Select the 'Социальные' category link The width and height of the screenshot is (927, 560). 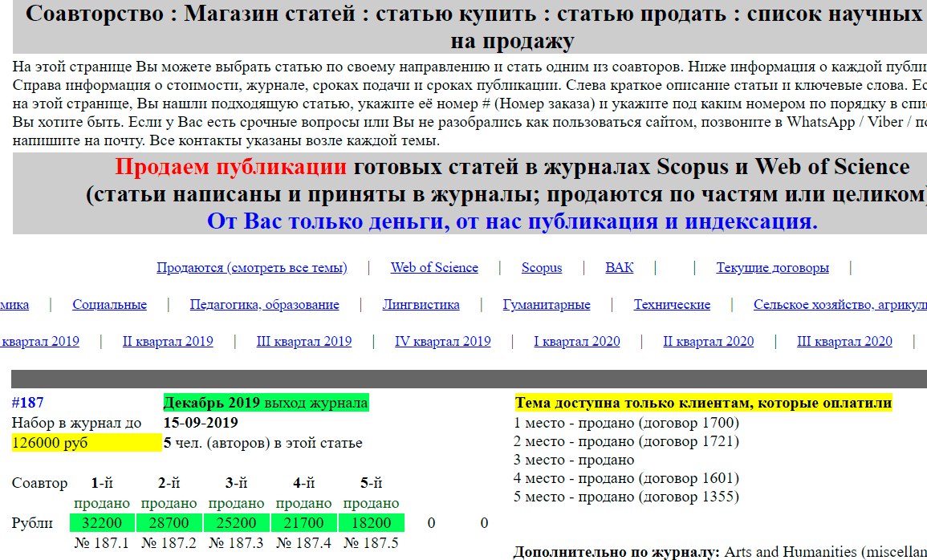pos(109,305)
